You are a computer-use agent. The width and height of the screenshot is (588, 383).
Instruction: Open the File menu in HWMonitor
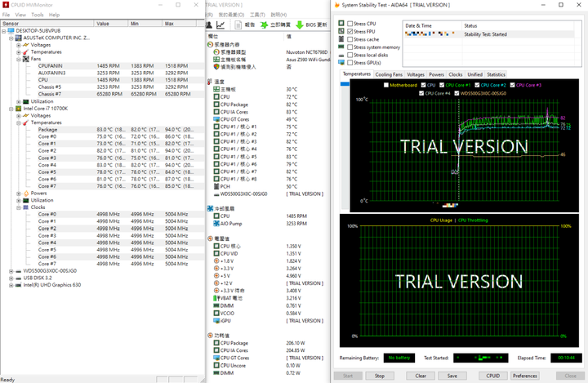pos(6,15)
